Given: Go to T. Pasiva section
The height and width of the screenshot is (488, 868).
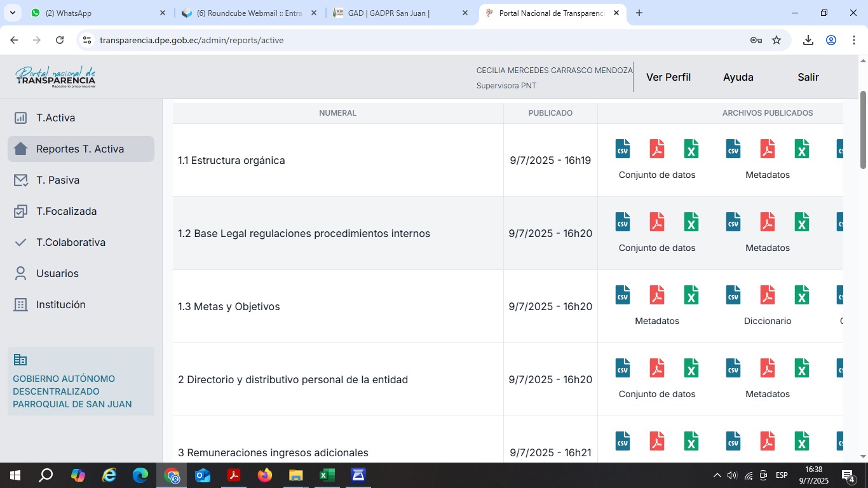Looking at the screenshot, I should coord(57,180).
